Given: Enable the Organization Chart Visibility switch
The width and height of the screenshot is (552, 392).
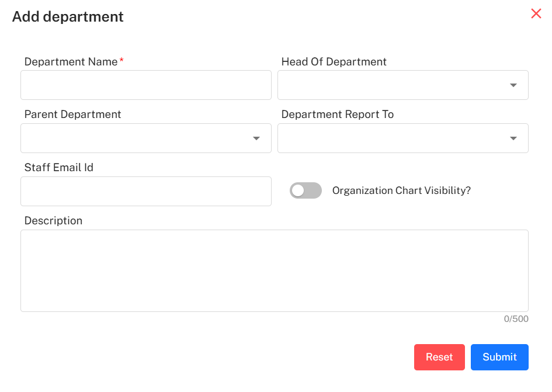Looking at the screenshot, I should pos(305,190).
